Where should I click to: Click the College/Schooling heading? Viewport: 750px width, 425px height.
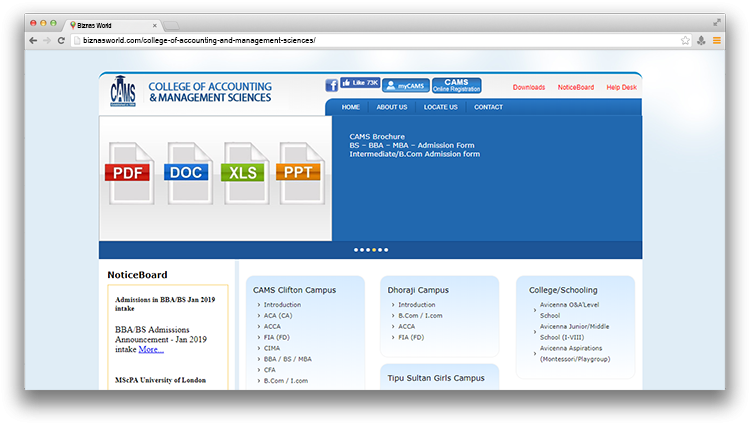click(x=563, y=290)
